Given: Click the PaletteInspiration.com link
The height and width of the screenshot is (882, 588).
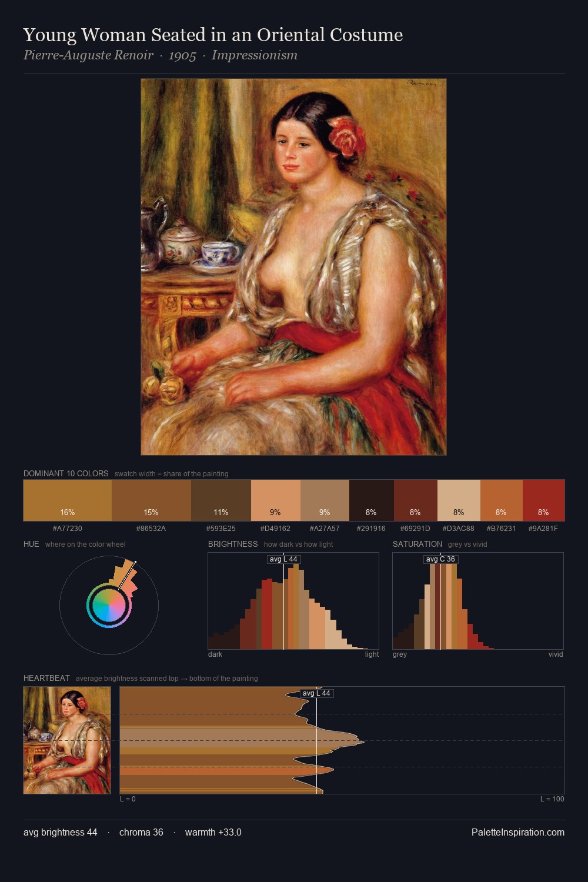Looking at the screenshot, I should coord(518,832).
